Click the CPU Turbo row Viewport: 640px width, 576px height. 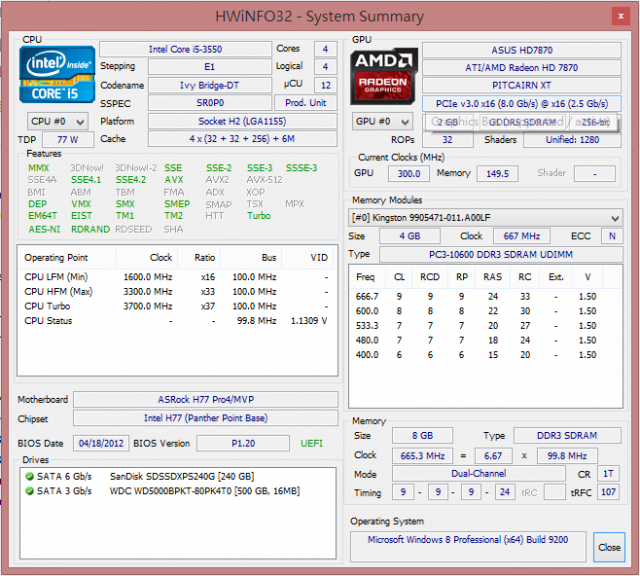(x=178, y=306)
